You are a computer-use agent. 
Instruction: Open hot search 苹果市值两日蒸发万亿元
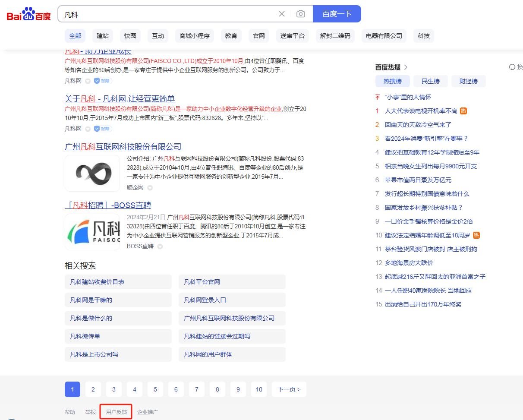(418, 180)
